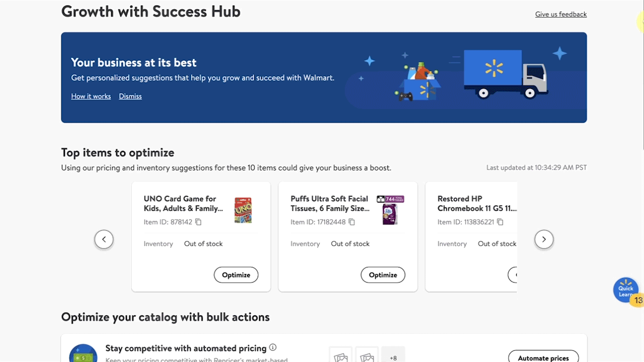Click the Automate prices button
This screenshot has width=644, height=362.
coord(543,356)
